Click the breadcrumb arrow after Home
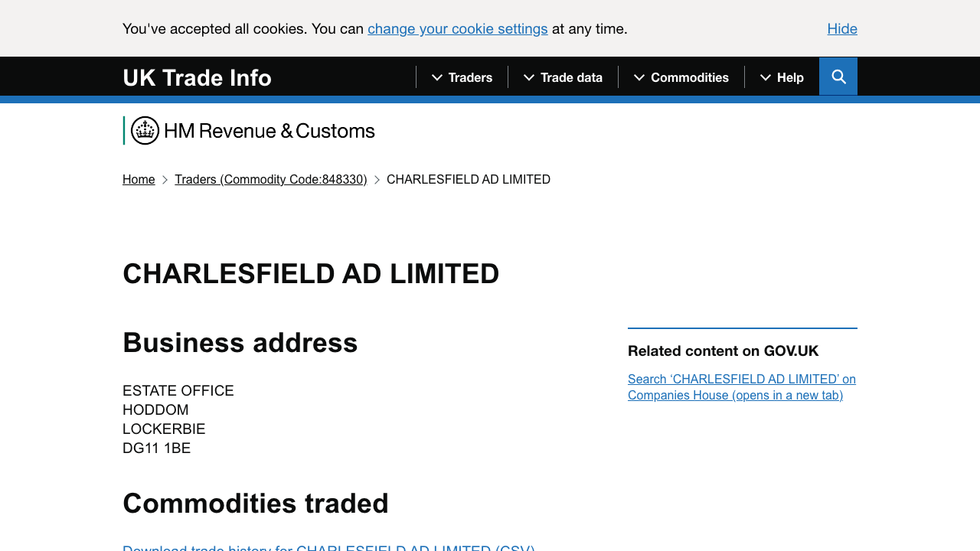The image size is (980, 551). pyautogui.click(x=164, y=179)
